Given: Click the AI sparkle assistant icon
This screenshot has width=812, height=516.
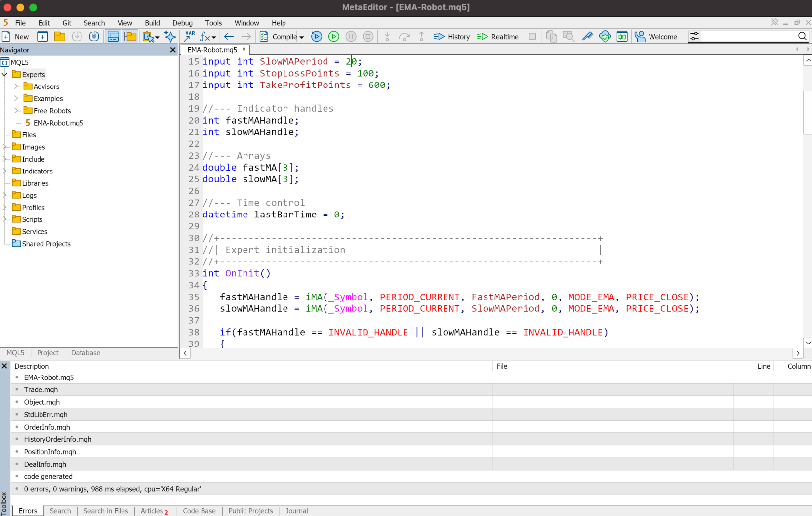Looking at the screenshot, I should point(170,37).
